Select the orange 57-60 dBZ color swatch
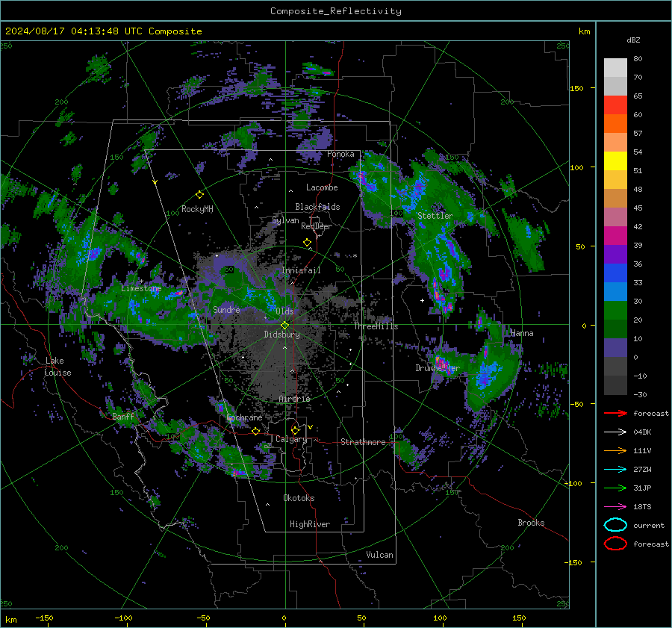672x628 pixels. 615,124
